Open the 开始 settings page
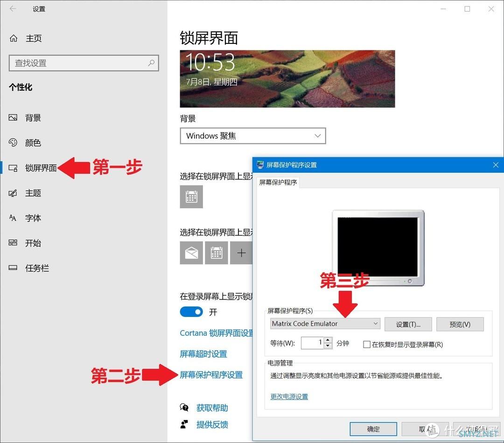 click(x=25, y=243)
